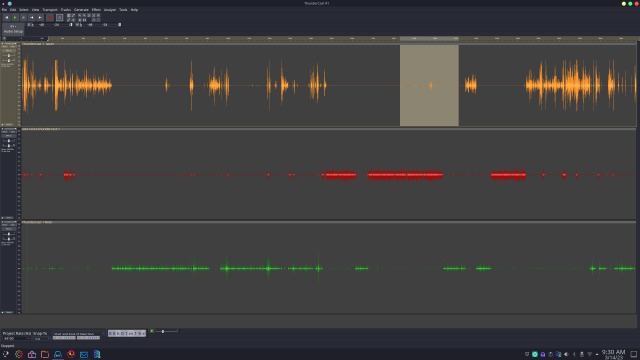Image resolution: width=640 pixels, height=360 pixels.
Task: Select the Multi-tool
Action: pos(73,20)
